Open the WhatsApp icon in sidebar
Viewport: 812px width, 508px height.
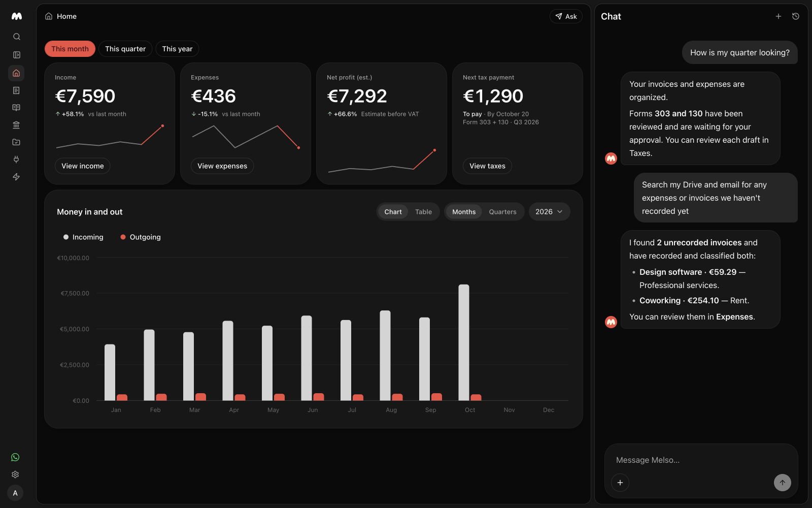pyautogui.click(x=15, y=457)
